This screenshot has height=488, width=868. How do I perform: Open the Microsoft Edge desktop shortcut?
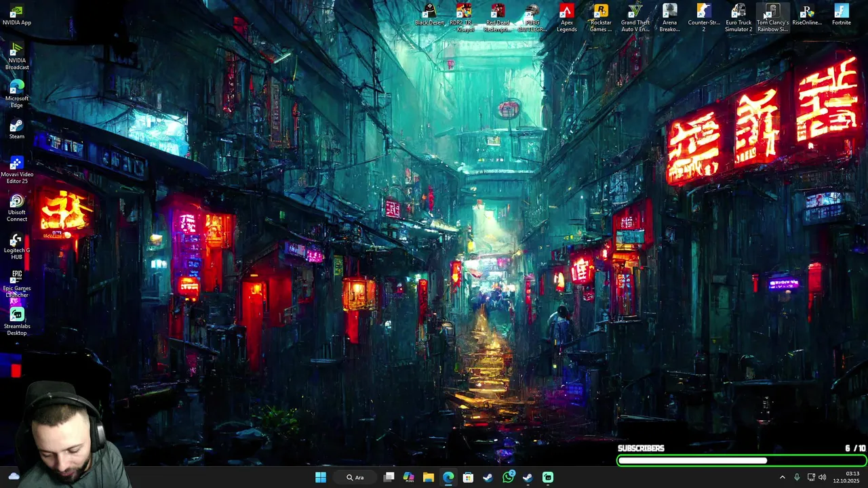click(x=17, y=94)
